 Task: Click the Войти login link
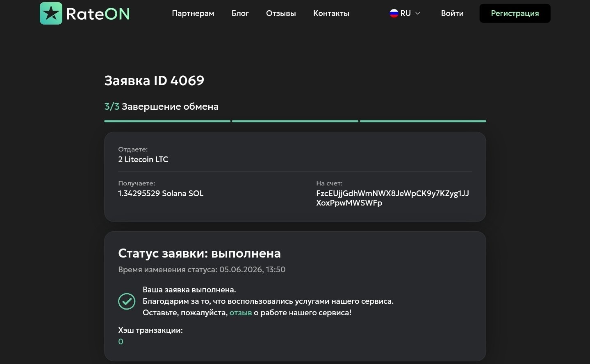(452, 13)
